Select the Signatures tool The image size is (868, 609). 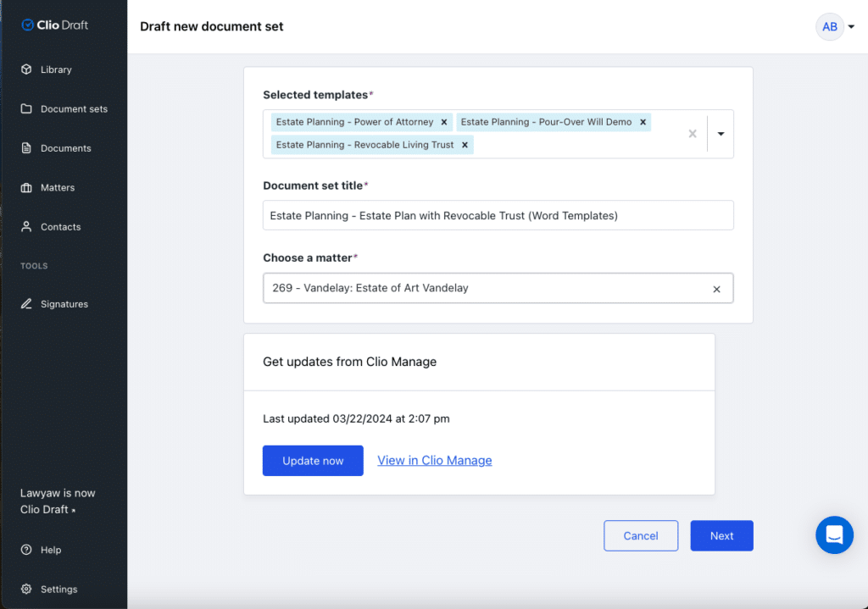[64, 303]
